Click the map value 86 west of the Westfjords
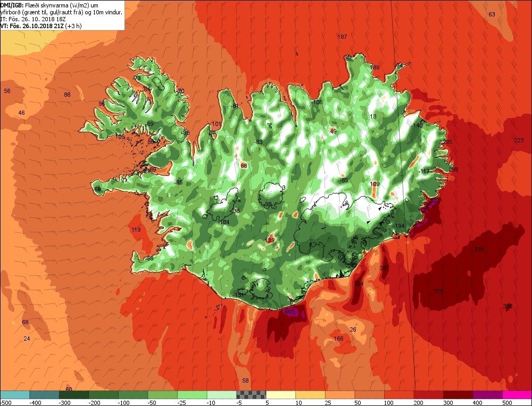Screen dimensions: 532x406 click(67, 95)
